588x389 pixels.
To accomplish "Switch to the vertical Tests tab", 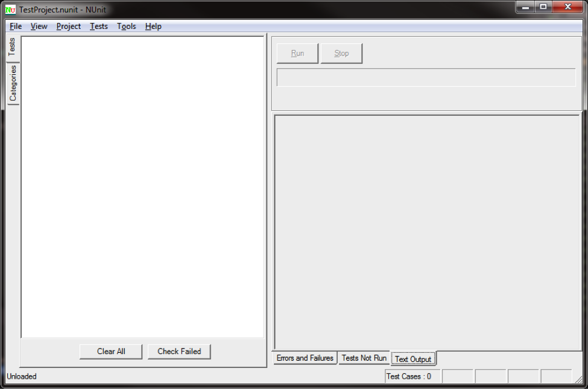I will tap(13, 47).
